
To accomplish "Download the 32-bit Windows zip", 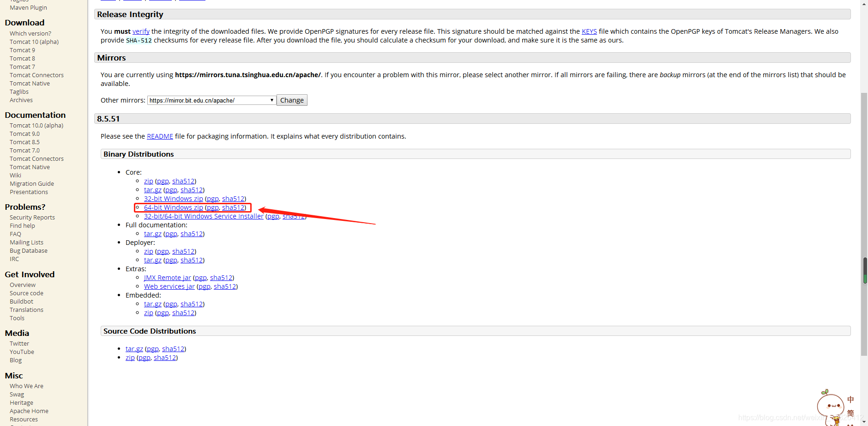I will click(x=173, y=199).
